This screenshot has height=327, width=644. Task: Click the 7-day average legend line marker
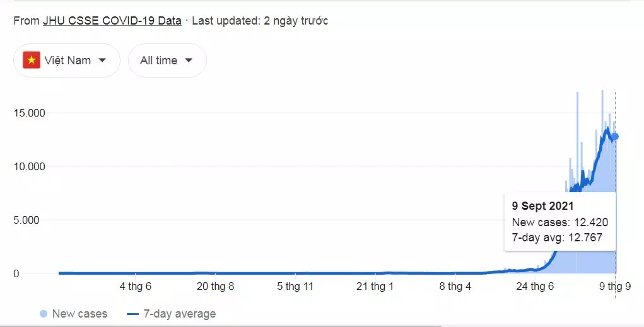tap(132, 314)
